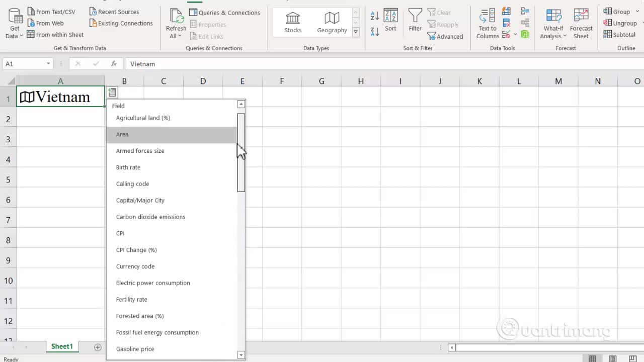
Task: Select the Fertility rate field
Action: (172, 299)
